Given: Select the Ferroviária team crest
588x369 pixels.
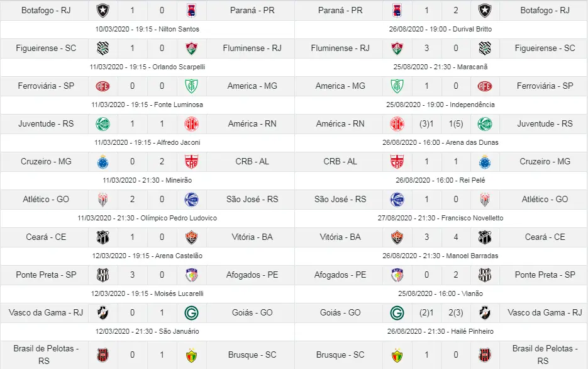Looking at the screenshot, I should (103, 86).
